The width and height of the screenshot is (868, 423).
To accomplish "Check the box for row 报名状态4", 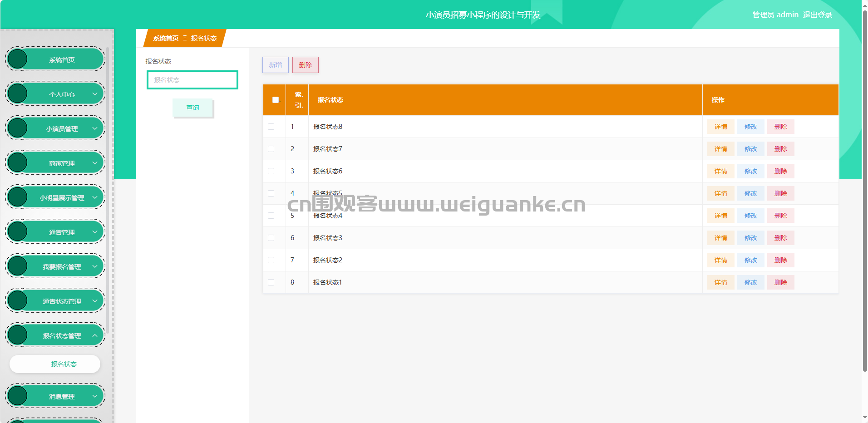I will pos(271,216).
